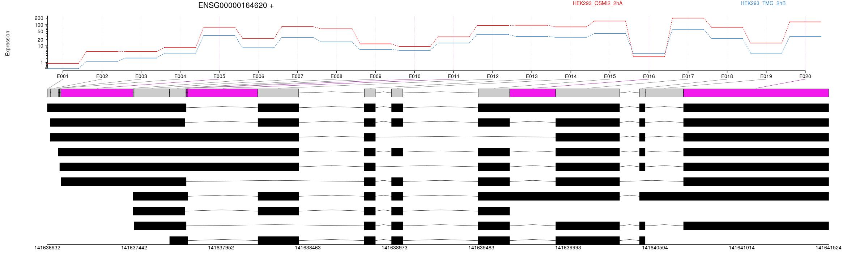Viewport: 868px width, 253px height.
Task: Select exon label E003
Action: (141, 76)
